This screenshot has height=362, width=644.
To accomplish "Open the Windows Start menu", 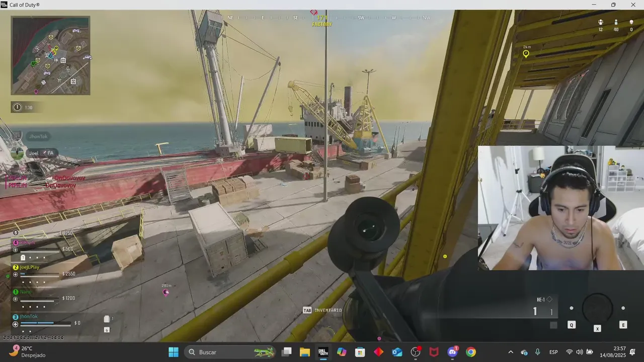I will [x=174, y=352].
